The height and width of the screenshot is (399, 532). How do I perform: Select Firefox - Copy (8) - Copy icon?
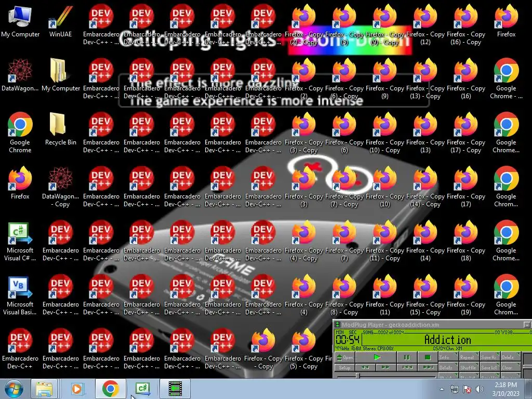coord(344,295)
